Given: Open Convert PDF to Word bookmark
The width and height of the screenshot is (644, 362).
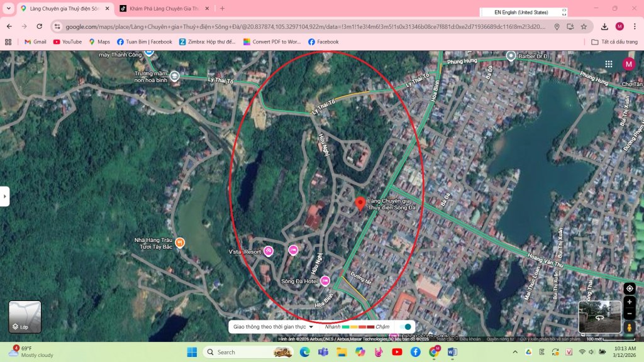Looking at the screenshot, I should [272, 42].
